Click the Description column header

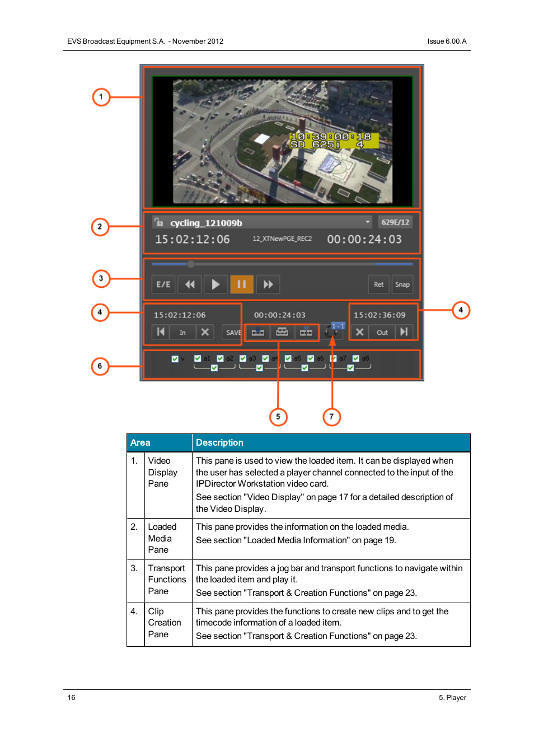coord(331,442)
